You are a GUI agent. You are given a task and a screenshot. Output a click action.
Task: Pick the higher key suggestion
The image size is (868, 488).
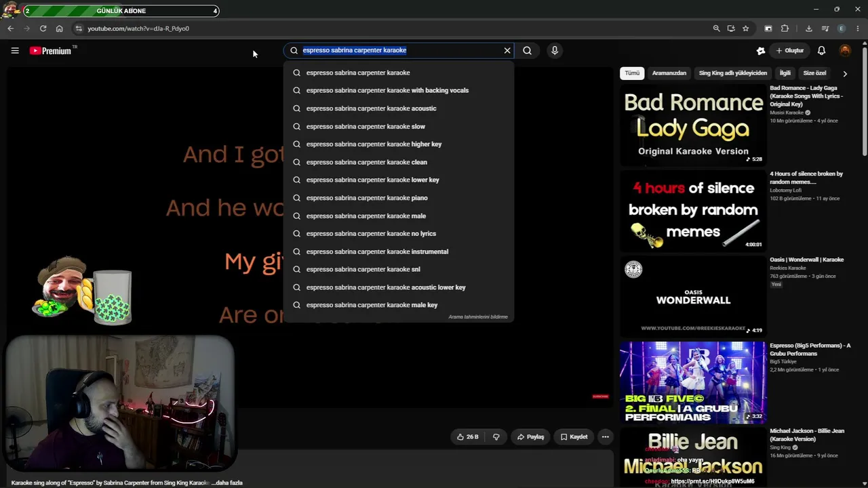click(399, 144)
